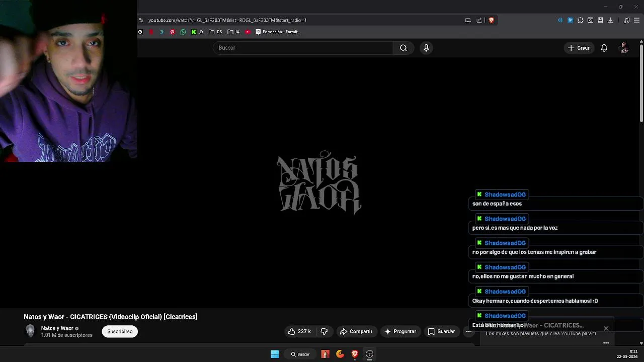Click the video title Natos y Waor - CICATRICES
This screenshot has height=362, width=644.
pos(110,317)
